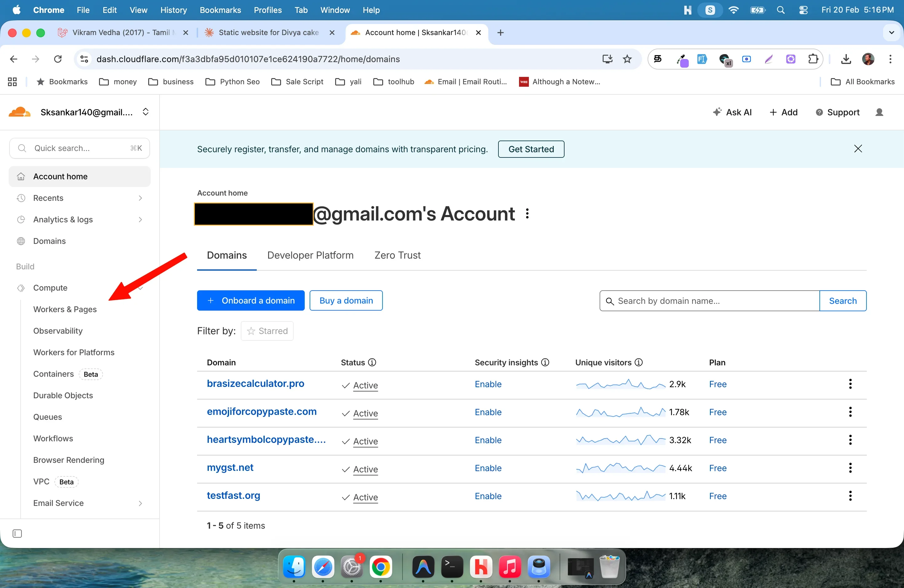The height and width of the screenshot is (588, 904).
Task: Open Chrome downloads from the toolbar
Action: (846, 59)
